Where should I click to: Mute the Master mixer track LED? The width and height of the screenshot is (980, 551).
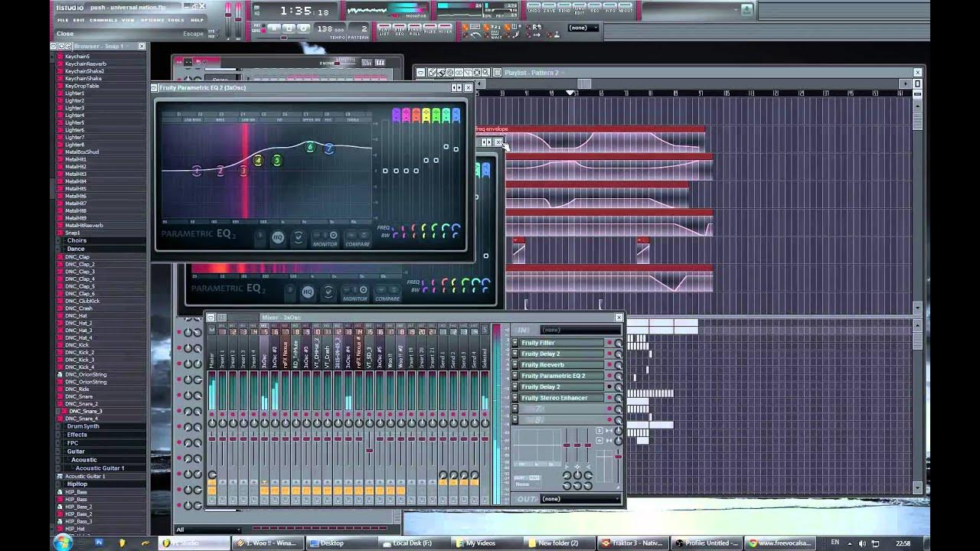(211, 414)
